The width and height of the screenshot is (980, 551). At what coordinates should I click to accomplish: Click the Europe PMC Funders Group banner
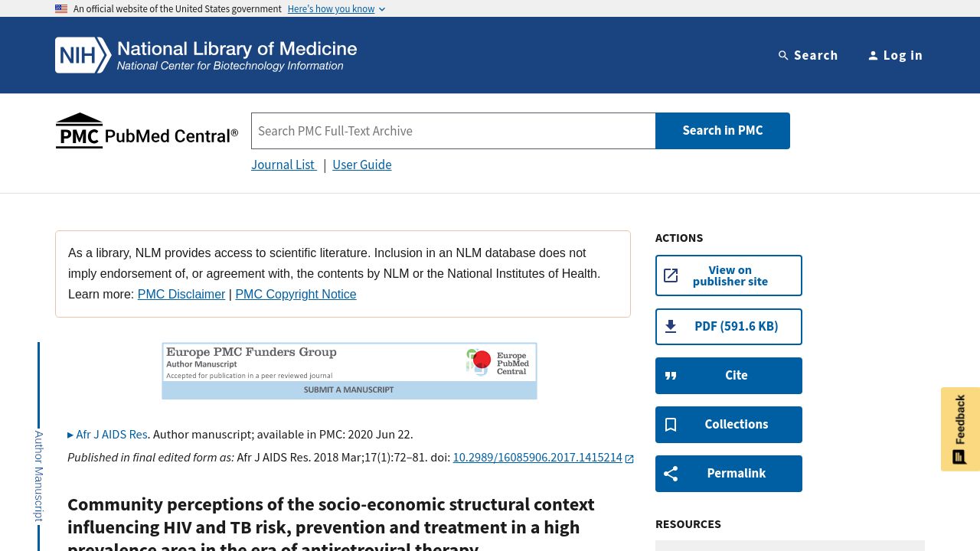click(x=349, y=371)
